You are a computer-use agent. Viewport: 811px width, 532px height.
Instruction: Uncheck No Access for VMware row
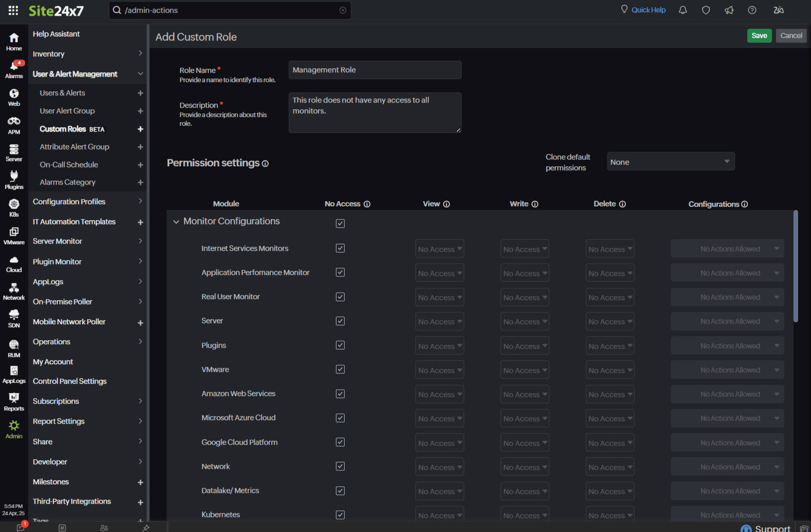pyautogui.click(x=340, y=369)
